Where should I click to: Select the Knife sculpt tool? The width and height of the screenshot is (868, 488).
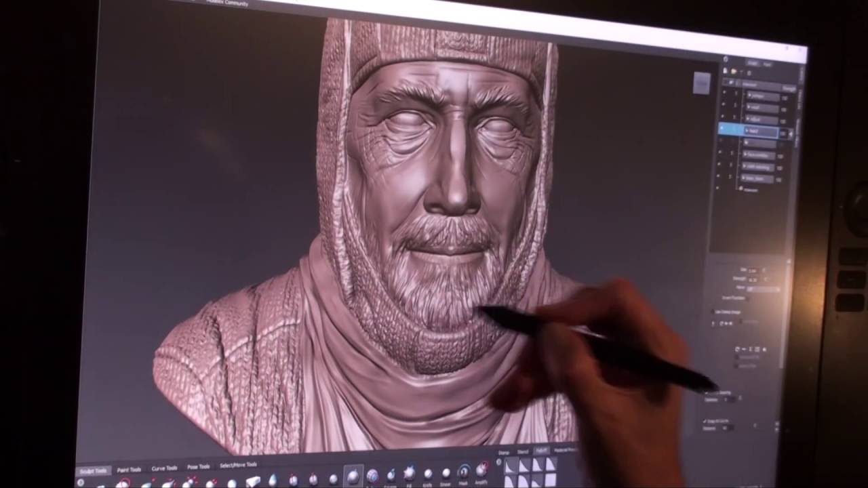click(428, 474)
